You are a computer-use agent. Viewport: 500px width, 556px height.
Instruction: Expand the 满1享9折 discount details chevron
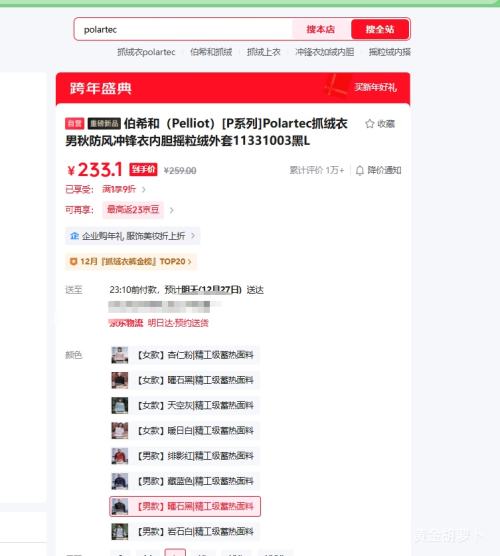pos(144,189)
